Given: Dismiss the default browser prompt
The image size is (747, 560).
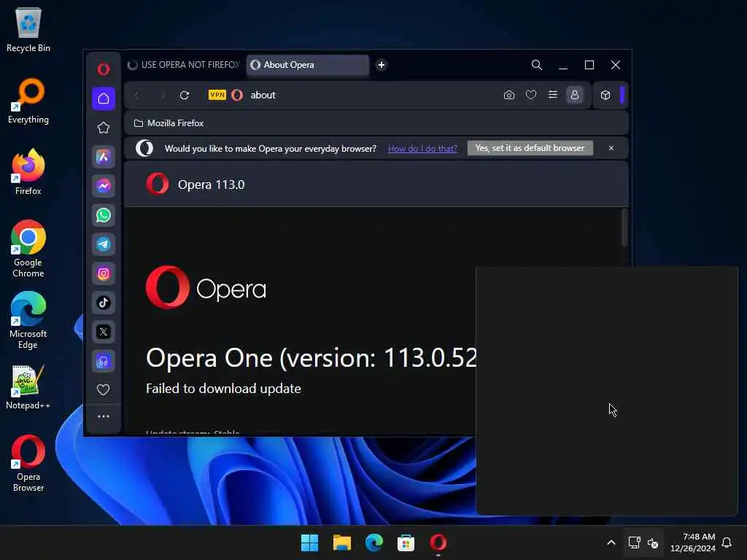Looking at the screenshot, I should [611, 148].
